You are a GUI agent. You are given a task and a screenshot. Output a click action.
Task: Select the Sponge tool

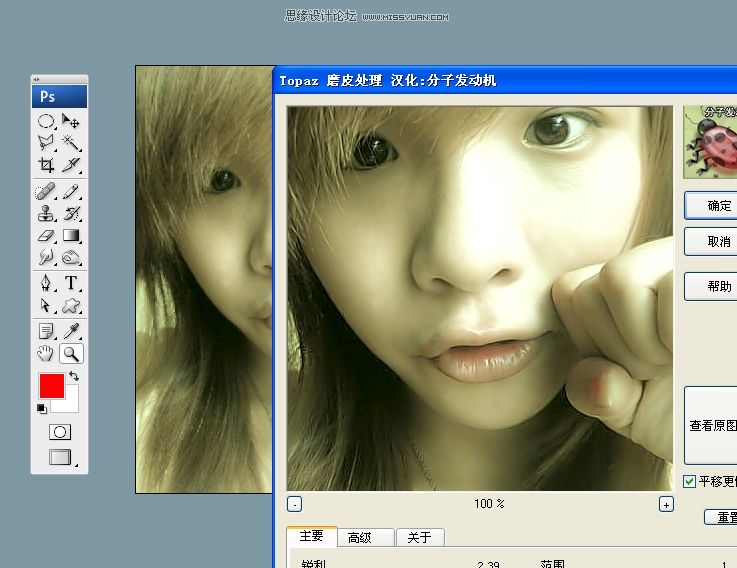point(71,257)
